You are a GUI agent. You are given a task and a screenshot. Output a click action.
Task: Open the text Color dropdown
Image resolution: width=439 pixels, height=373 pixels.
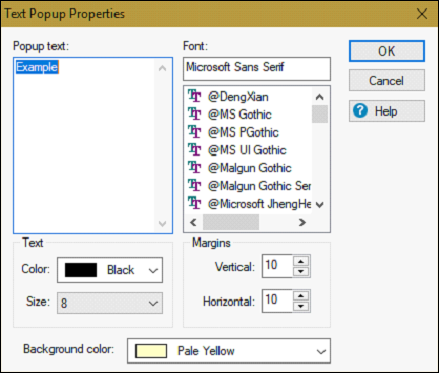(x=110, y=270)
